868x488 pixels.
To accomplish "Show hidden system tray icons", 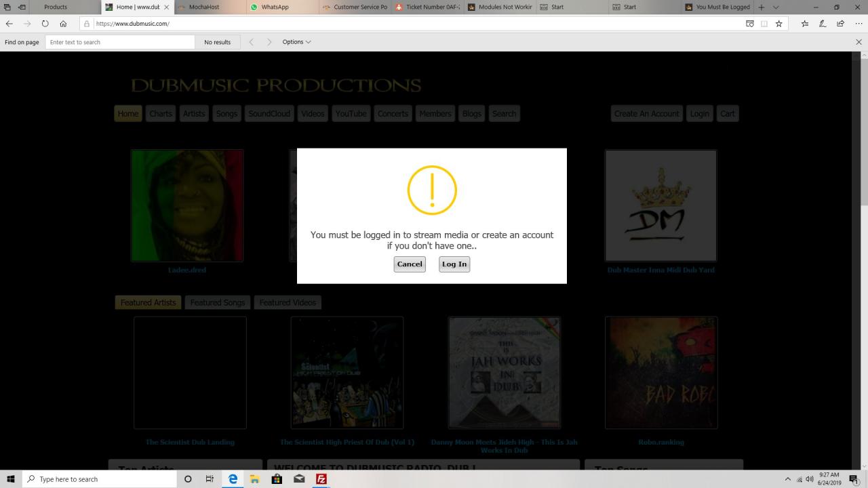I will click(x=787, y=479).
